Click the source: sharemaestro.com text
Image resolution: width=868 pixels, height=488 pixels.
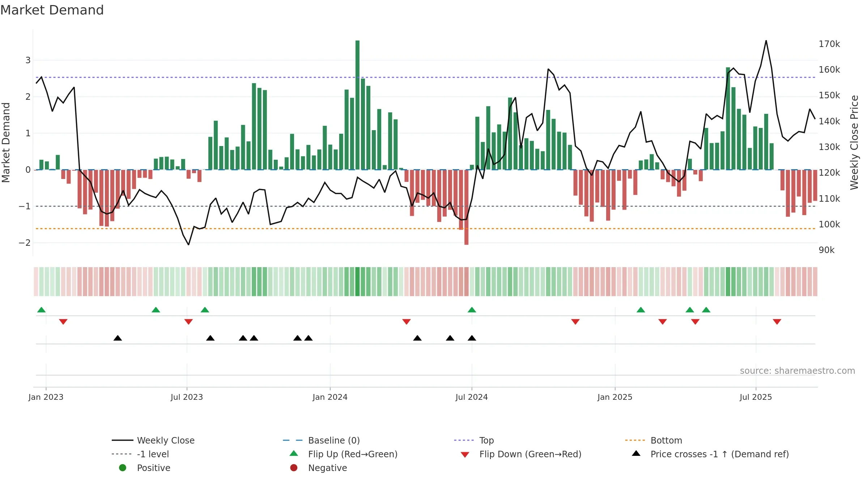click(x=797, y=371)
